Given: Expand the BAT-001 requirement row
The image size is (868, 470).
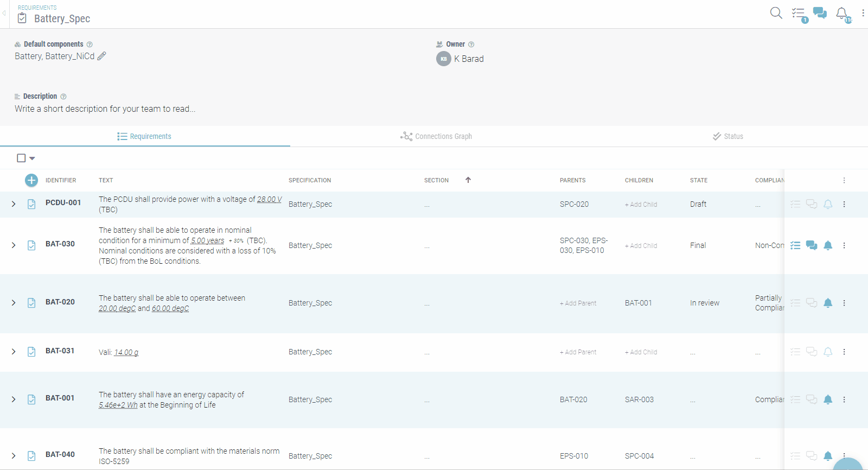Looking at the screenshot, I should 14,399.
